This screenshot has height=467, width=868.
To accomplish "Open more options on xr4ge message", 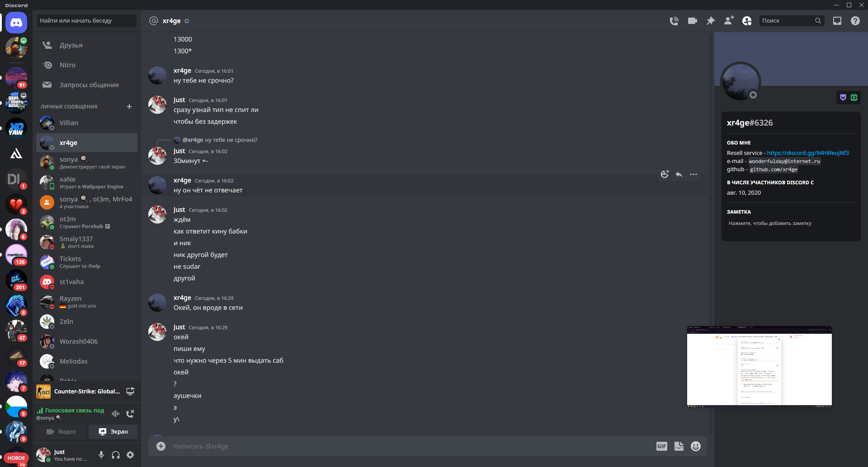I will (693, 174).
